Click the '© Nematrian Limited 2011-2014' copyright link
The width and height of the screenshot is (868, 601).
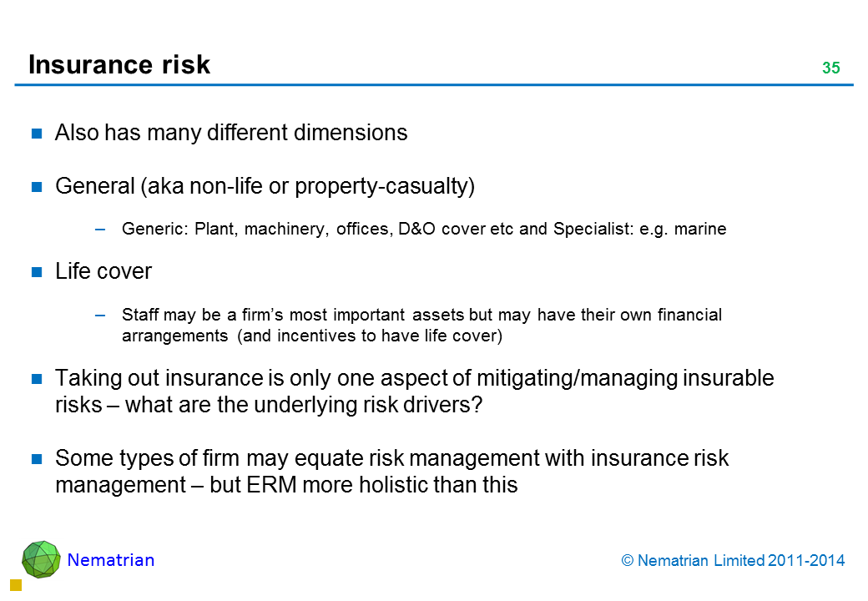pyautogui.click(x=734, y=561)
